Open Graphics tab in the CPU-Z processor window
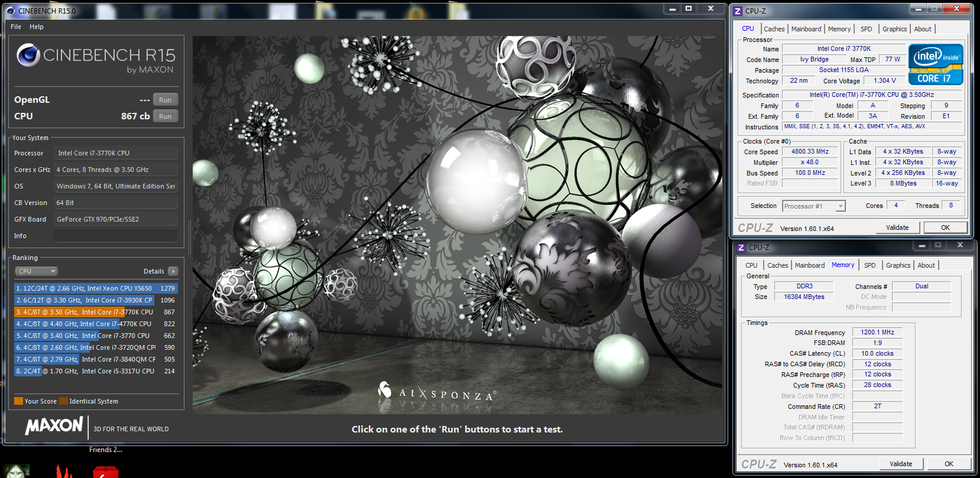This screenshot has width=980, height=478. [895, 29]
